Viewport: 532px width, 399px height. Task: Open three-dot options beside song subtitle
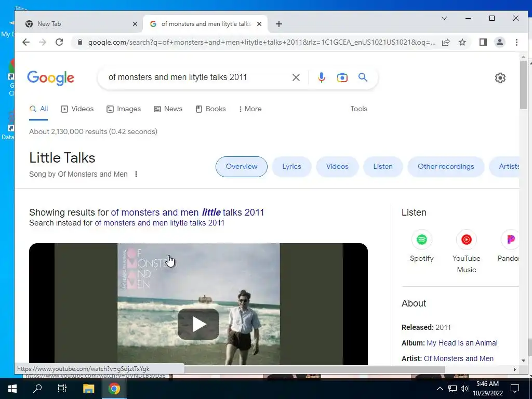click(x=136, y=174)
